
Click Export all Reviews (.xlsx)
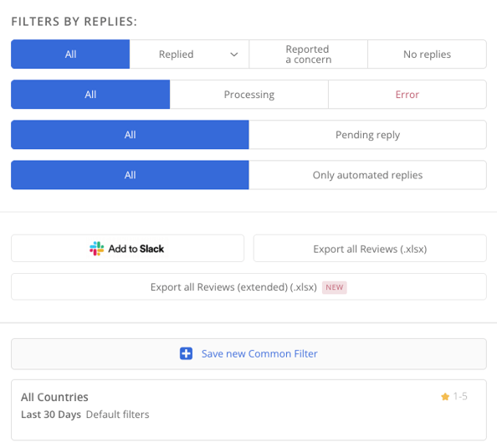click(x=370, y=249)
